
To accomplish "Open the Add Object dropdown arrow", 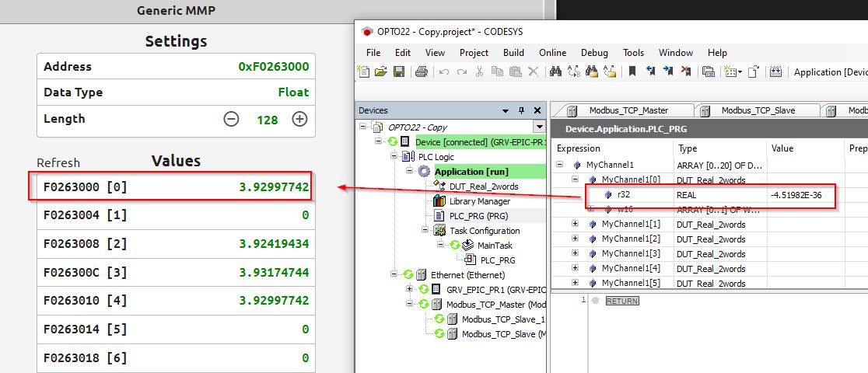I will tap(740, 72).
